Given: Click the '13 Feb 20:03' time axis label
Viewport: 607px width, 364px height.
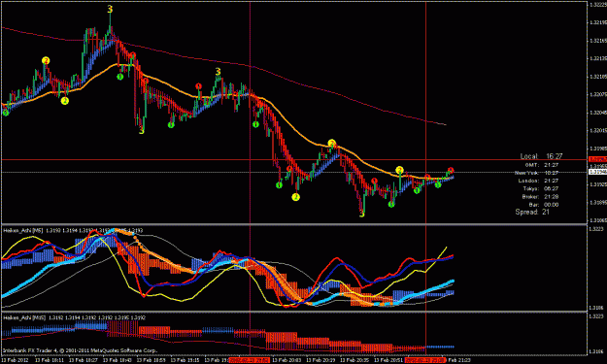Looking at the screenshot, I should coord(287,360).
